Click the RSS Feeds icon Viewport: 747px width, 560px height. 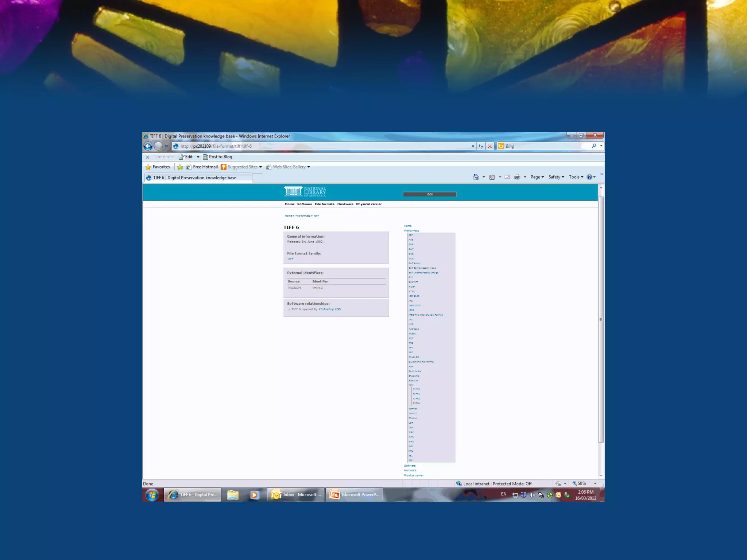(492, 177)
